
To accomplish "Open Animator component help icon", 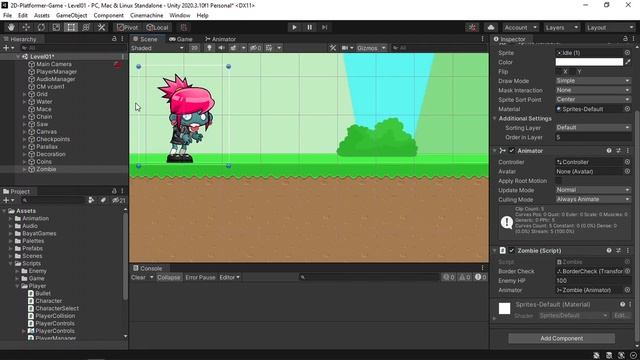I will coord(609,151).
